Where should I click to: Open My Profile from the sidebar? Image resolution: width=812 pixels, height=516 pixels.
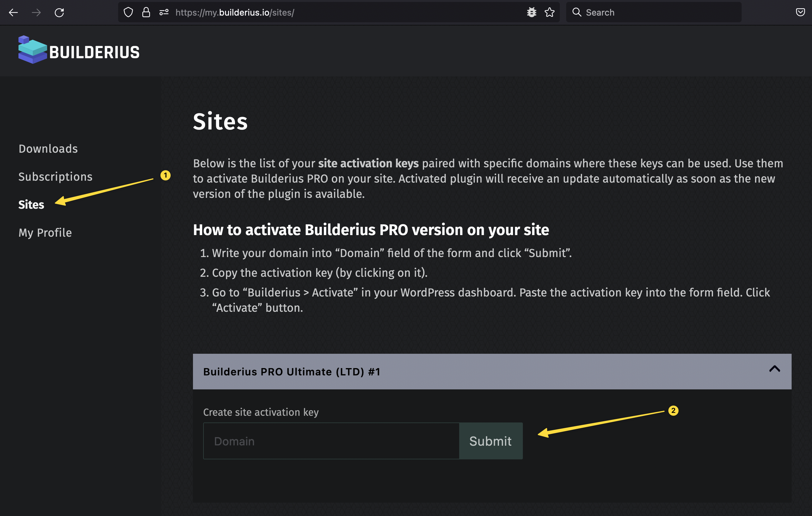click(x=45, y=233)
